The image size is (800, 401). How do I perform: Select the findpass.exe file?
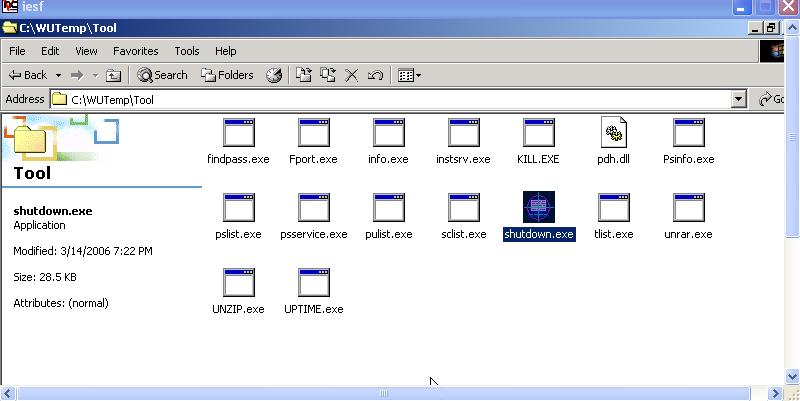coord(238,133)
